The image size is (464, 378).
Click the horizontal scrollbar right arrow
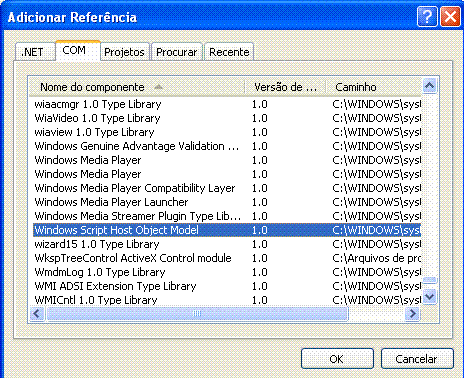[x=413, y=313]
